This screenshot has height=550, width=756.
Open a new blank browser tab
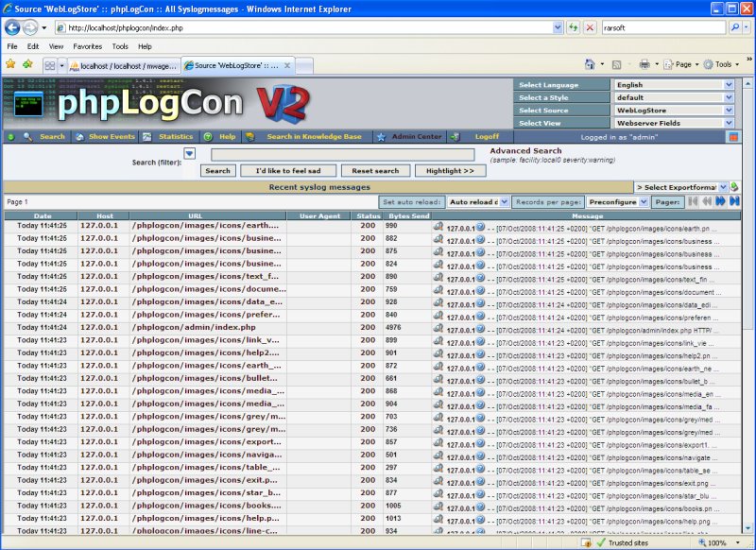303,65
